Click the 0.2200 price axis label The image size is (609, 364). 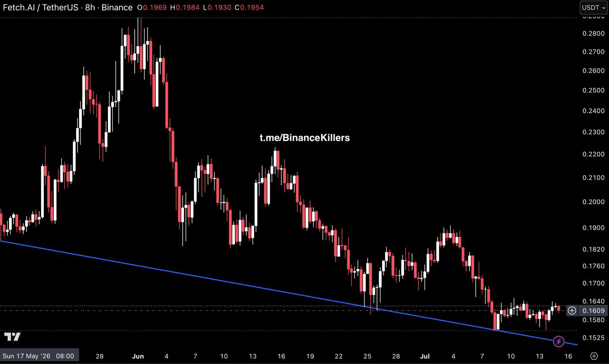point(593,154)
